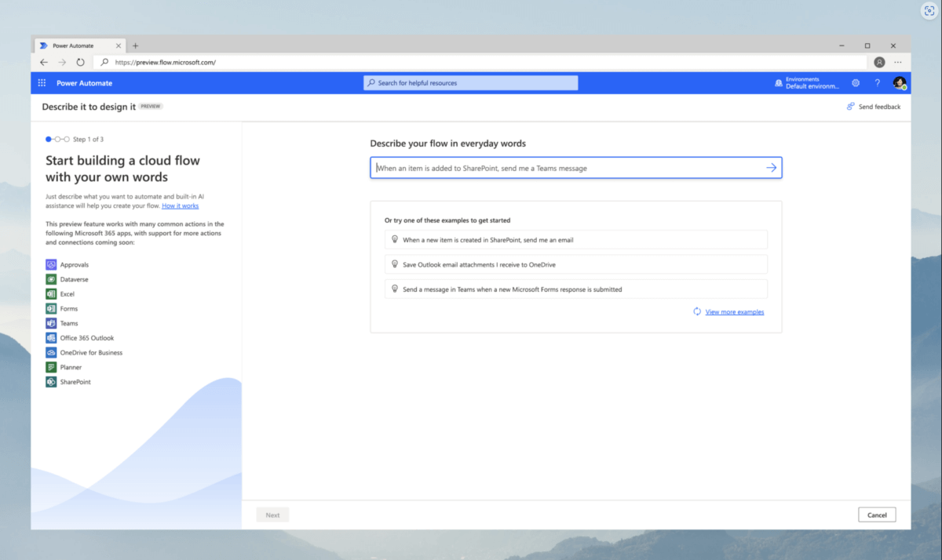Click the browser address bar URL
Viewport: 942px width, 560px height.
[x=165, y=62]
